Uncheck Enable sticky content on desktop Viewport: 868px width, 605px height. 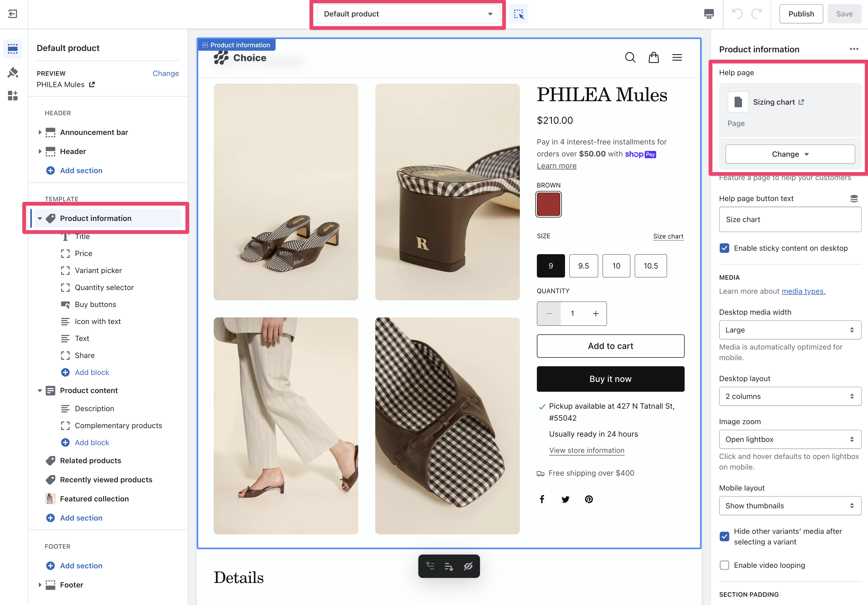724,248
